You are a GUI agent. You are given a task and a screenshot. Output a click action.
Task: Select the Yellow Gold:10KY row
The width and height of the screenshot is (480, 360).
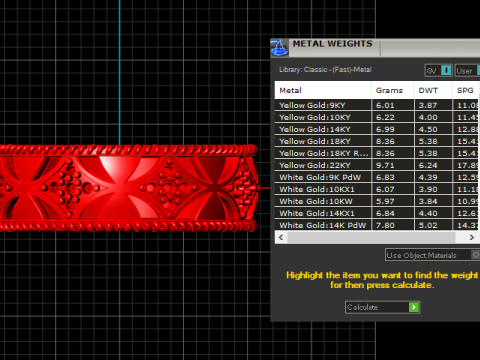(x=377, y=117)
